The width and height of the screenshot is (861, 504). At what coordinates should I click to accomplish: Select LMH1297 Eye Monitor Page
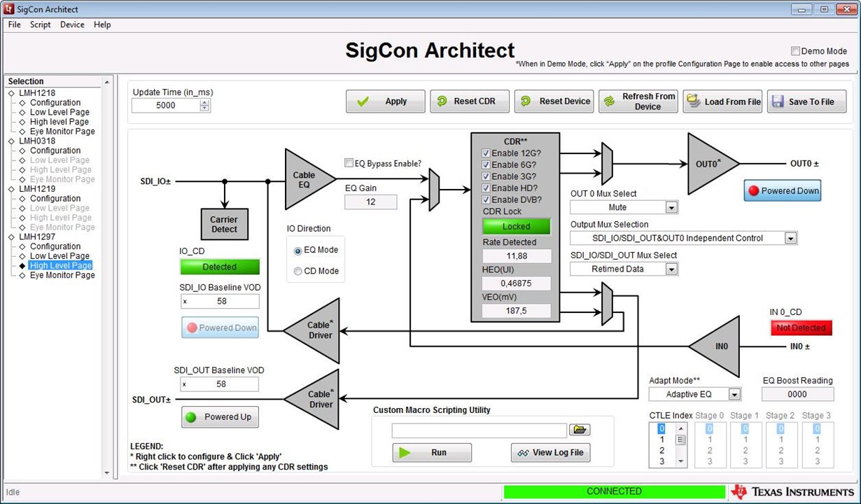coord(62,275)
